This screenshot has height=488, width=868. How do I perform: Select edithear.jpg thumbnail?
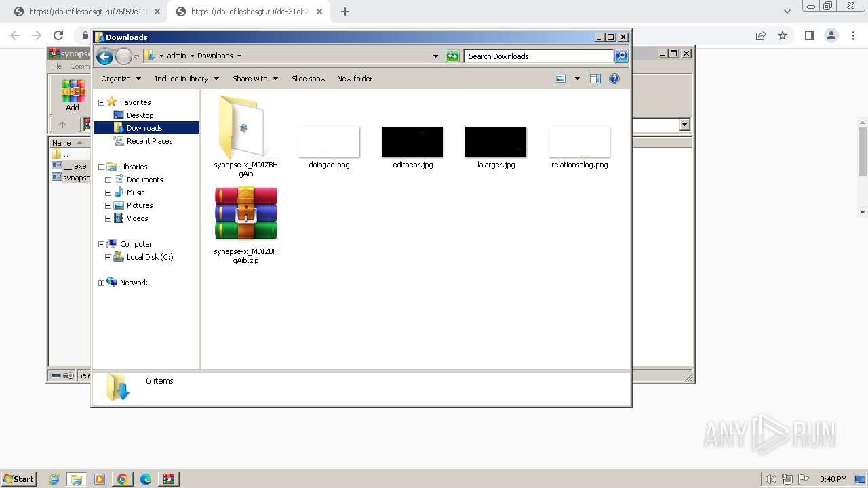click(412, 147)
